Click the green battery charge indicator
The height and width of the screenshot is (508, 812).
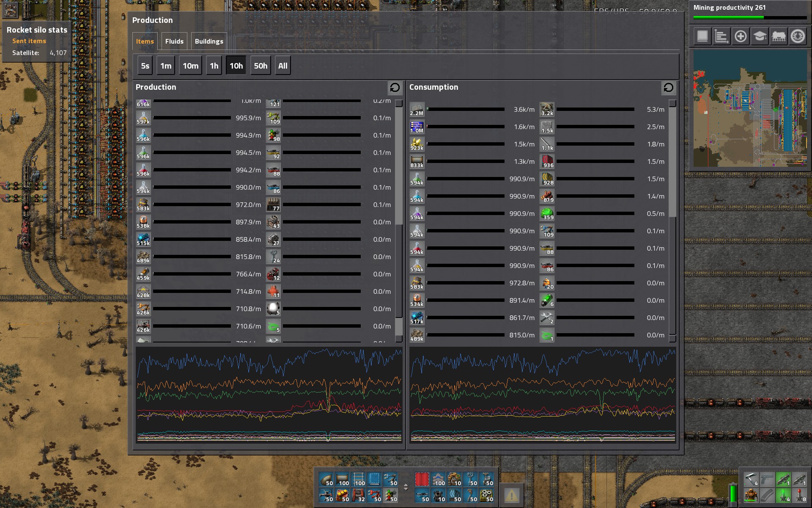(x=733, y=494)
